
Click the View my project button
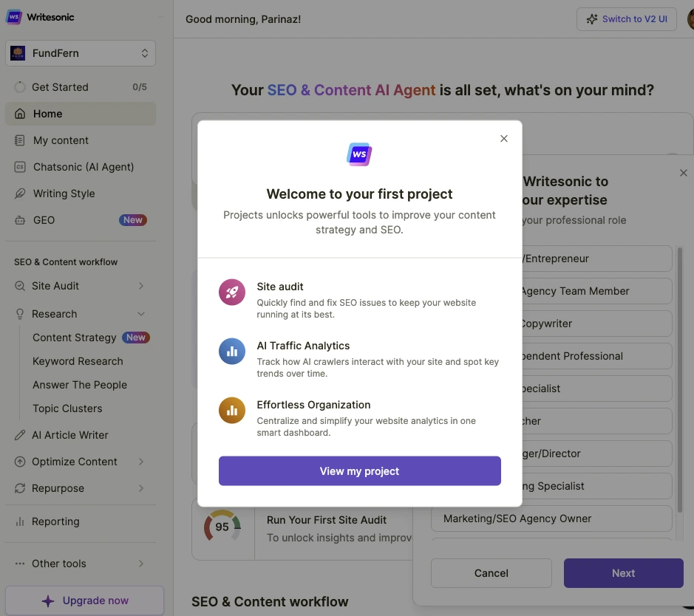(359, 471)
